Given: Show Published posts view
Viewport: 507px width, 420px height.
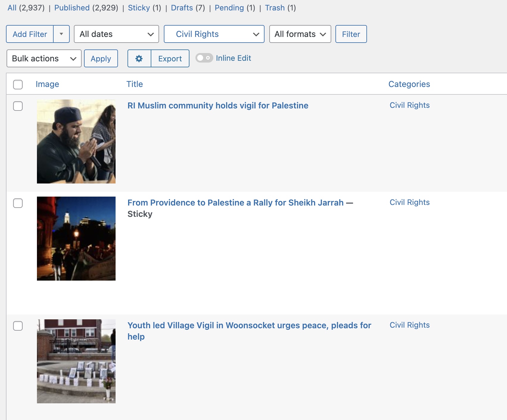Looking at the screenshot, I should tap(72, 8).
